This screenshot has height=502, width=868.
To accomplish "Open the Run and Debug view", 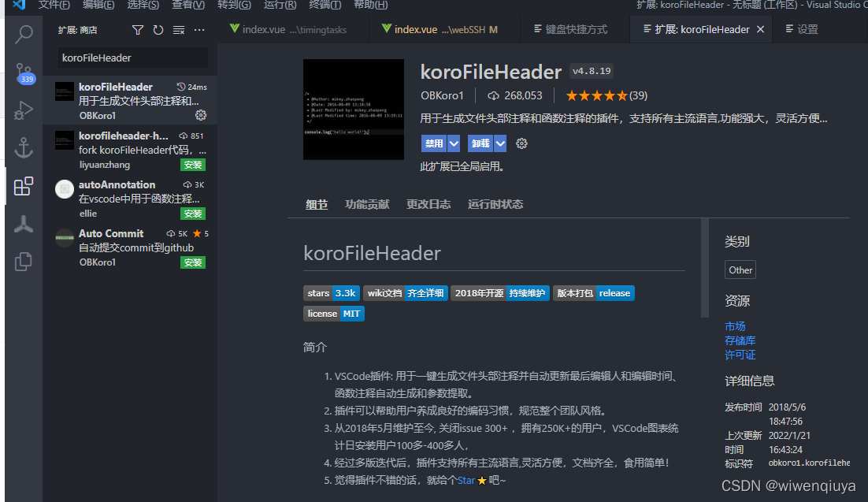I will 23,109.
